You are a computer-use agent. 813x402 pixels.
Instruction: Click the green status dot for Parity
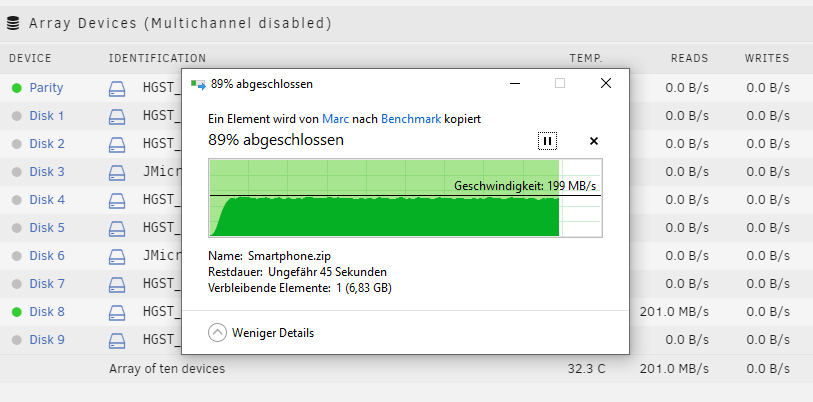pyautogui.click(x=17, y=88)
